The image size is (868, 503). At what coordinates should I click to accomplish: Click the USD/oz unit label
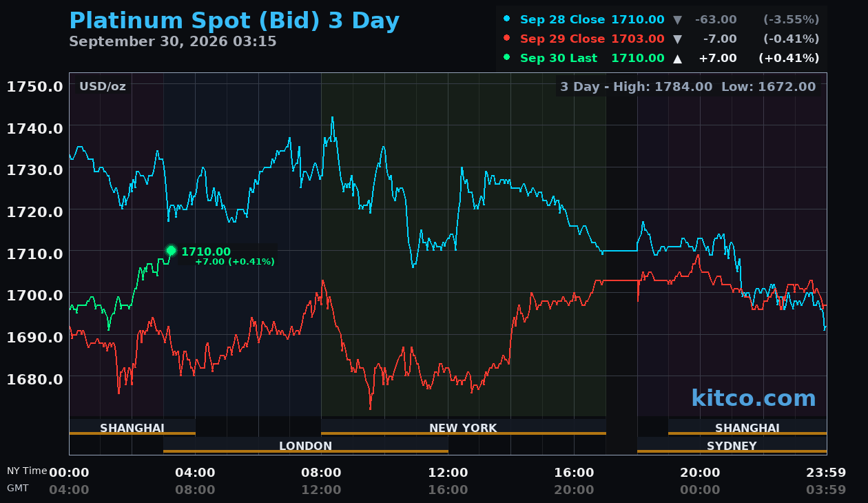click(103, 87)
